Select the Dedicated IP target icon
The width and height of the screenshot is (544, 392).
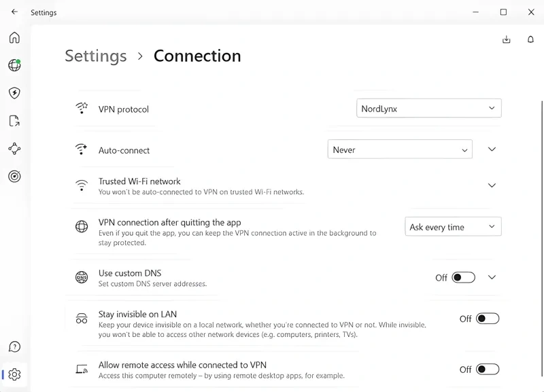tap(14, 177)
